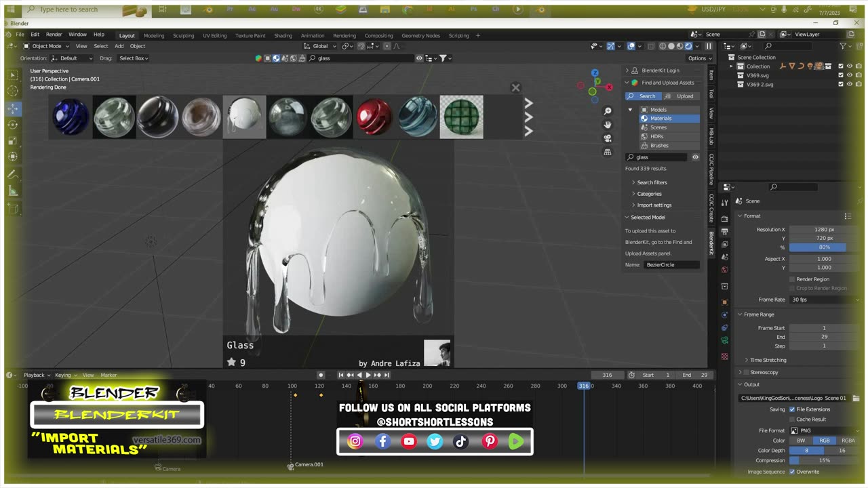Image resolution: width=868 pixels, height=488 pixels.
Task: Switch to rendered viewport shading
Action: 688,46
